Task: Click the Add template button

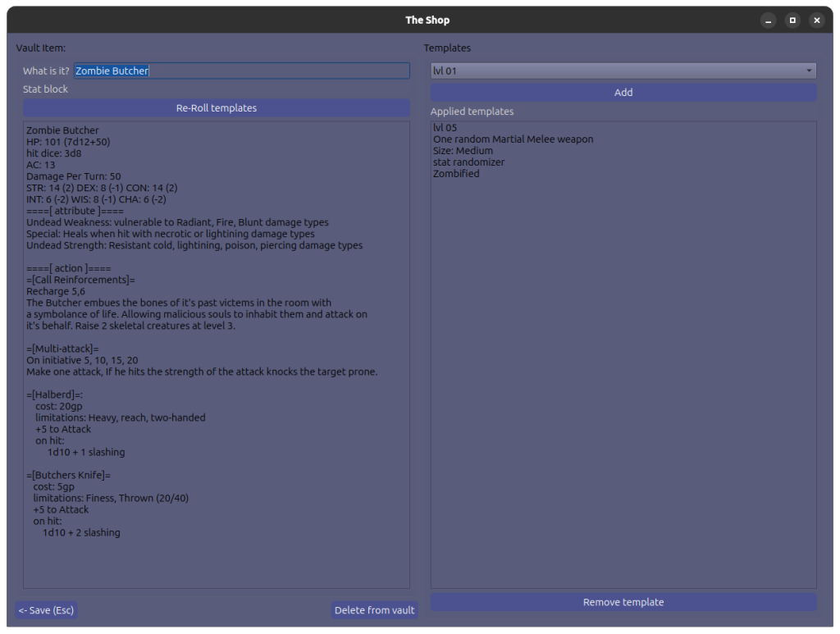Action: coord(623,93)
